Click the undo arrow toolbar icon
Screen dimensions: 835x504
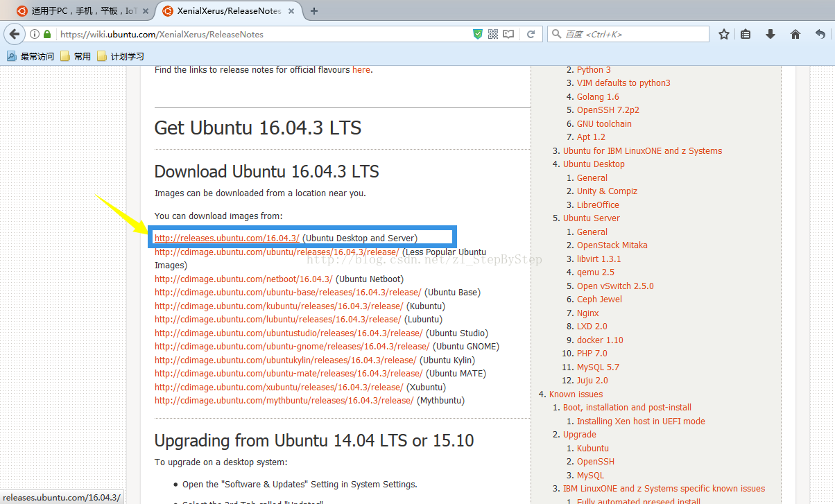coord(820,34)
